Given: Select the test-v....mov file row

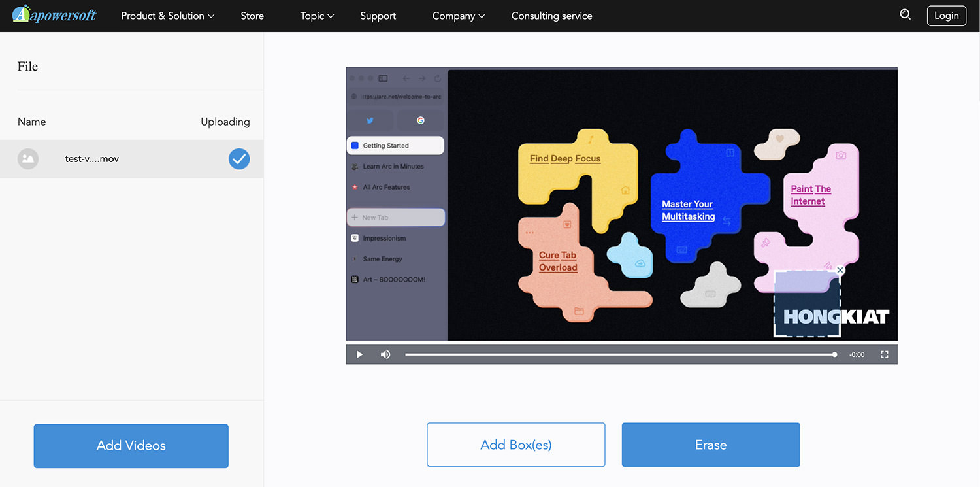Looking at the screenshot, I should [131, 159].
